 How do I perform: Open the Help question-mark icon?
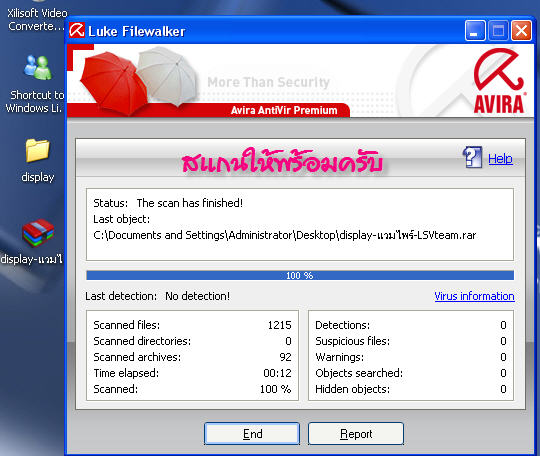472,157
